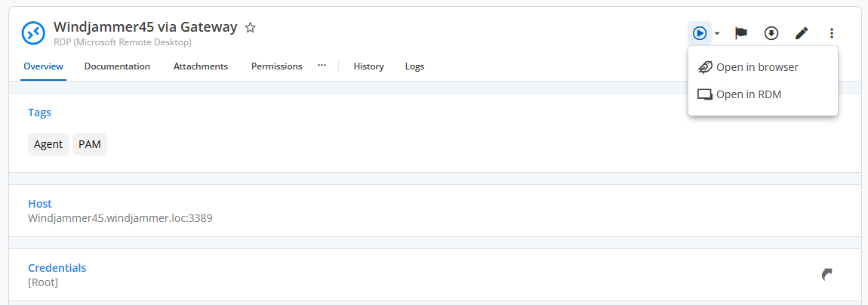
Task: Open the vertical three-dot more menu
Action: [x=832, y=34]
